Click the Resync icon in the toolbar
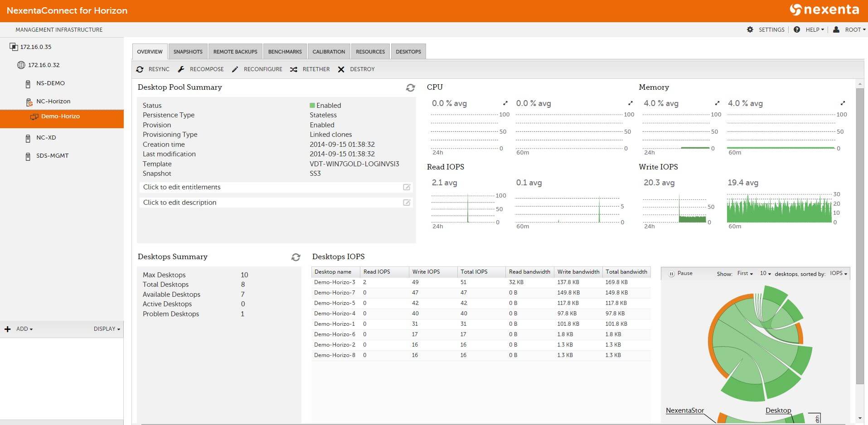Screen dimensions: 868x425 click(x=140, y=69)
